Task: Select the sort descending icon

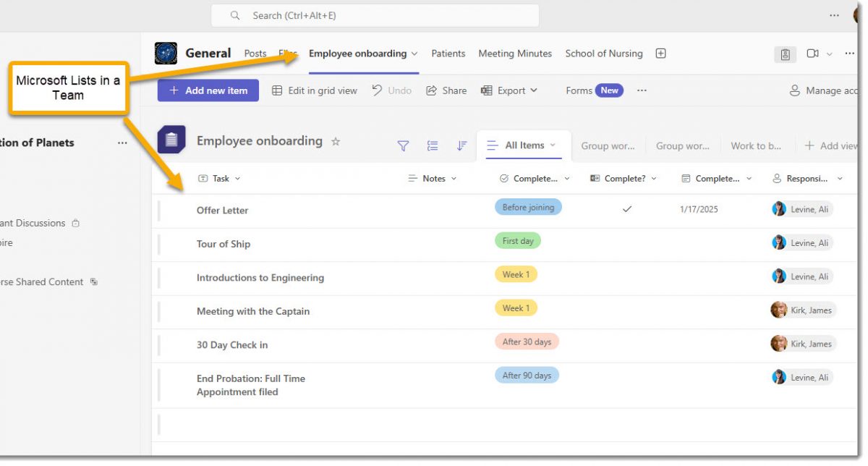Action: click(x=461, y=145)
